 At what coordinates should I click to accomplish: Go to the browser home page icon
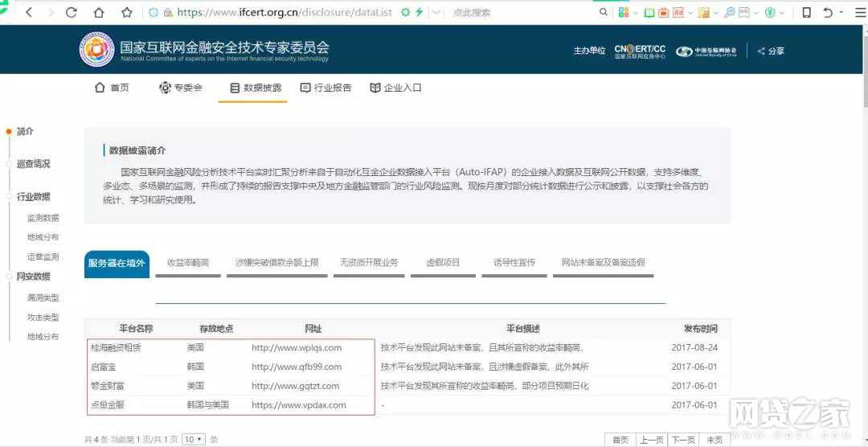tap(99, 13)
